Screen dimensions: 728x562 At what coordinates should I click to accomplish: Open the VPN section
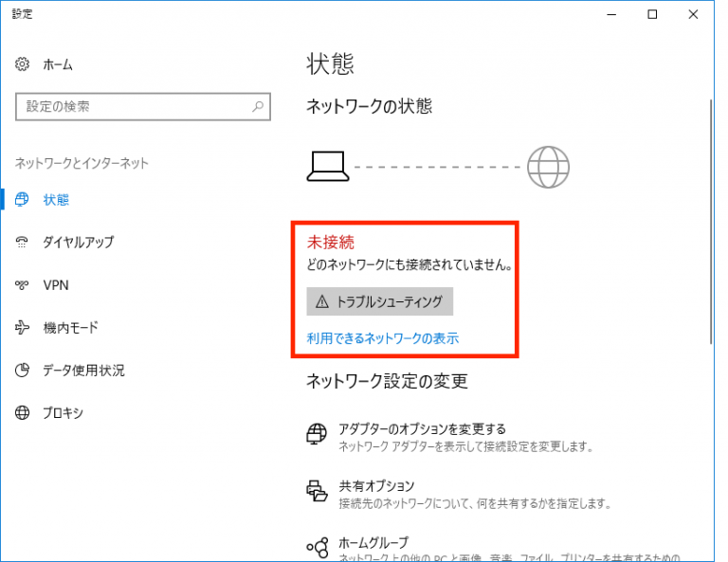tap(56, 285)
